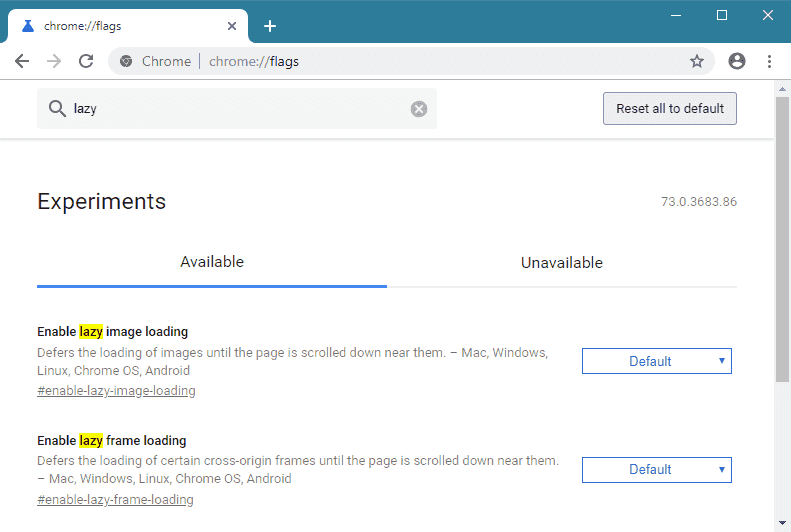Screen dimensions: 791x532
Task: Switch to the Unavailable tab
Action: pos(561,263)
